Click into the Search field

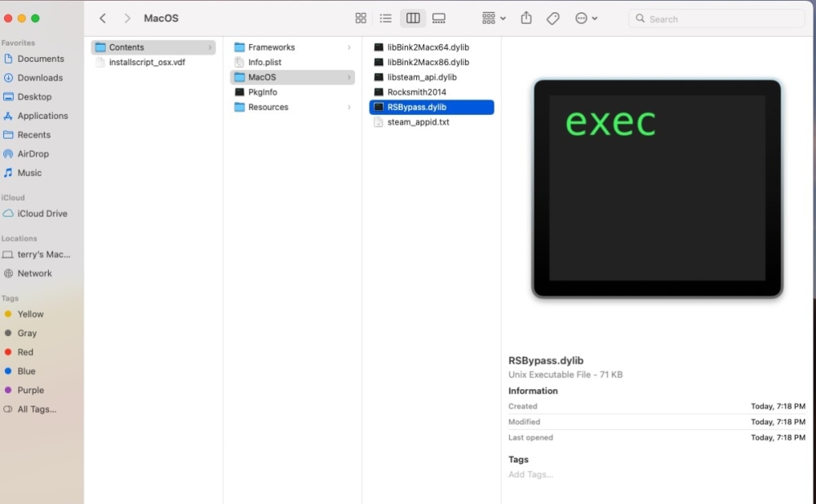pyautogui.click(x=718, y=19)
